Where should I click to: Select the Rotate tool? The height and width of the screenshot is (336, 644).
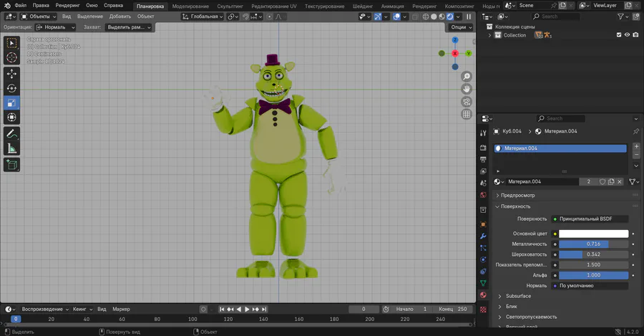pyautogui.click(x=11, y=88)
